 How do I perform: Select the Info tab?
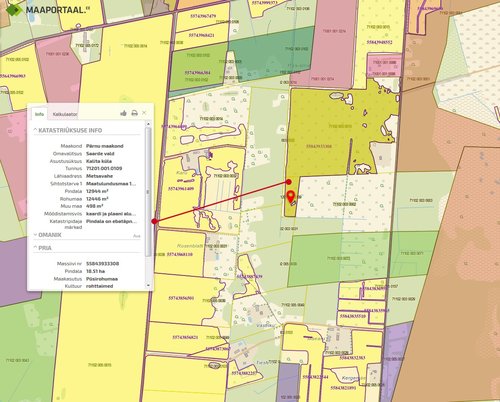click(39, 114)
